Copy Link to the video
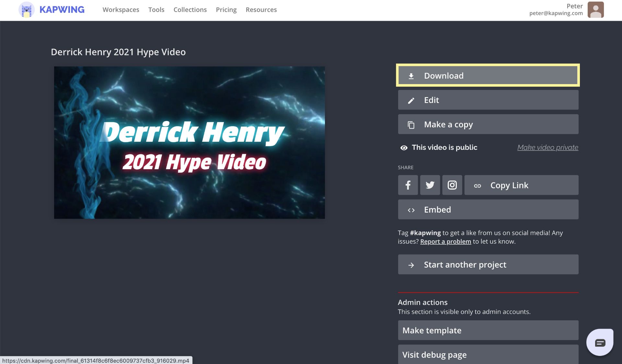 click(521, 185)
